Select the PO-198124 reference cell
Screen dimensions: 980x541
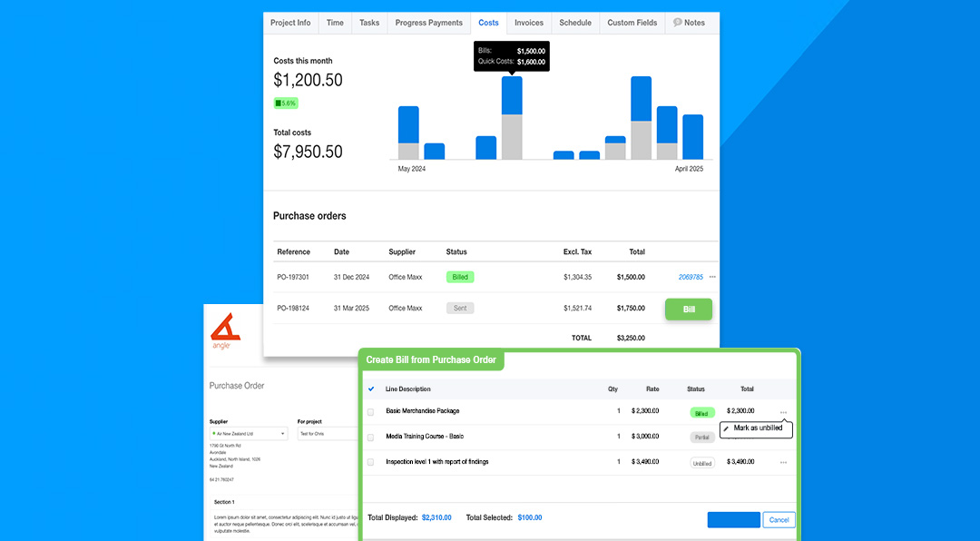(293, 309)
